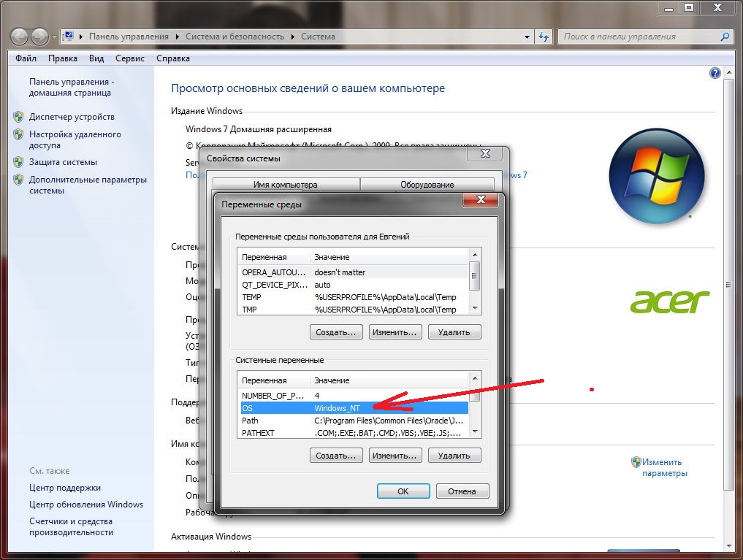Viewport: 743px width, 560px height.
Task: Click Панель управления breadcrumb in address bar
Action: [x=129, y=37]
